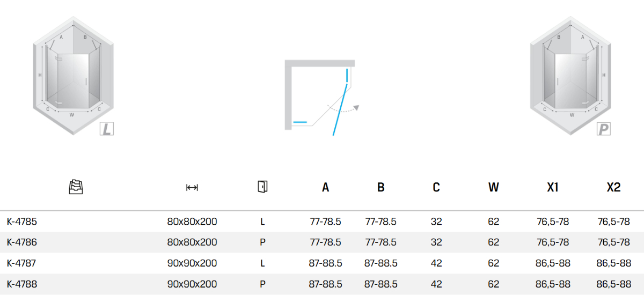Click the X1 column header

pyautogui.click(x=552, y=187)
